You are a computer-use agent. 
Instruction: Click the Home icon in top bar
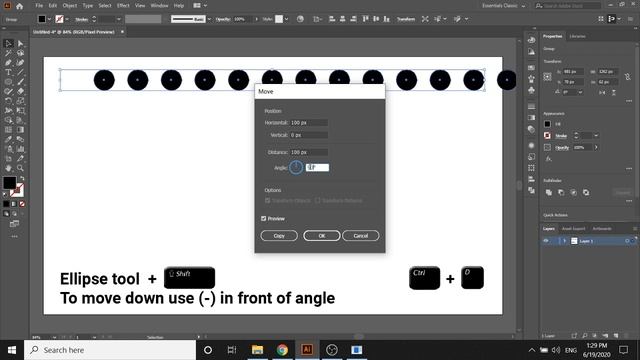[x=20, y=6]
